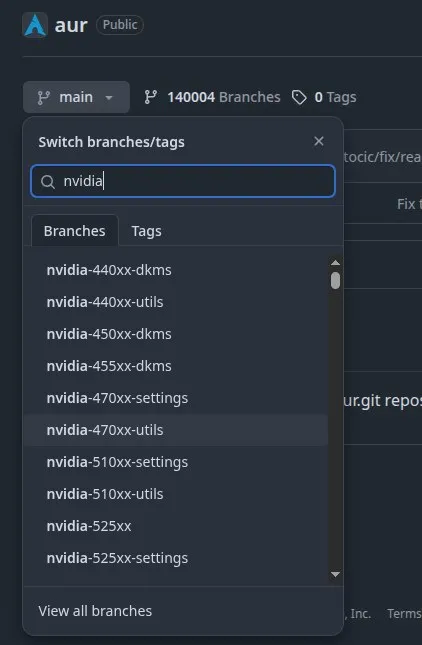
Task: Click the search magnifier icon in filter box
Action: (x=48, y=181)
